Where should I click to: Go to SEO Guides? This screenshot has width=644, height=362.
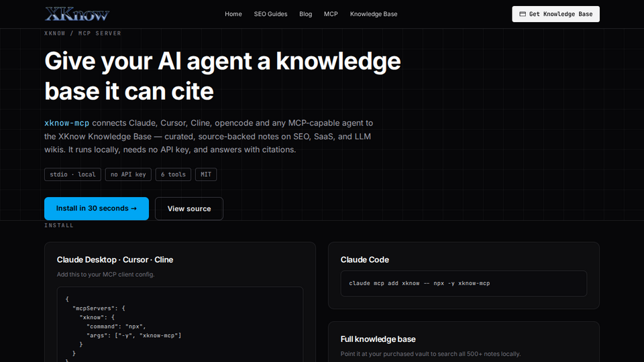point(270,14)
